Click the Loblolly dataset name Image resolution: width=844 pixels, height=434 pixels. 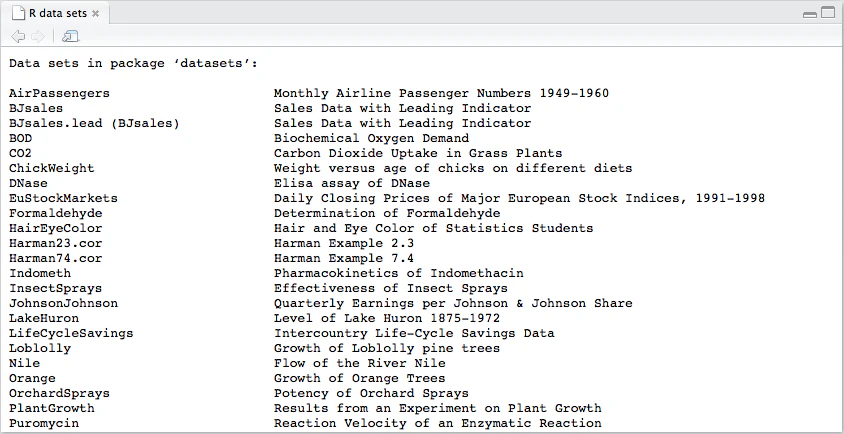click(40, 348)
